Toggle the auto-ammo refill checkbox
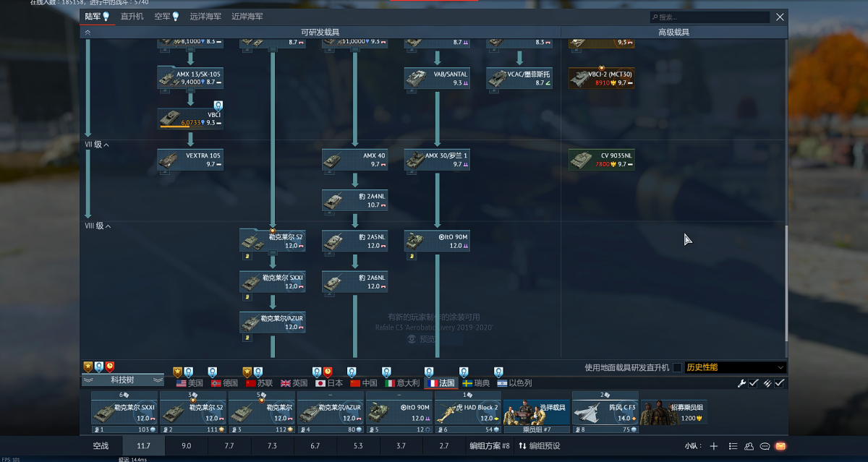Screen dimensions: 868x462 (x=779, y=383)
